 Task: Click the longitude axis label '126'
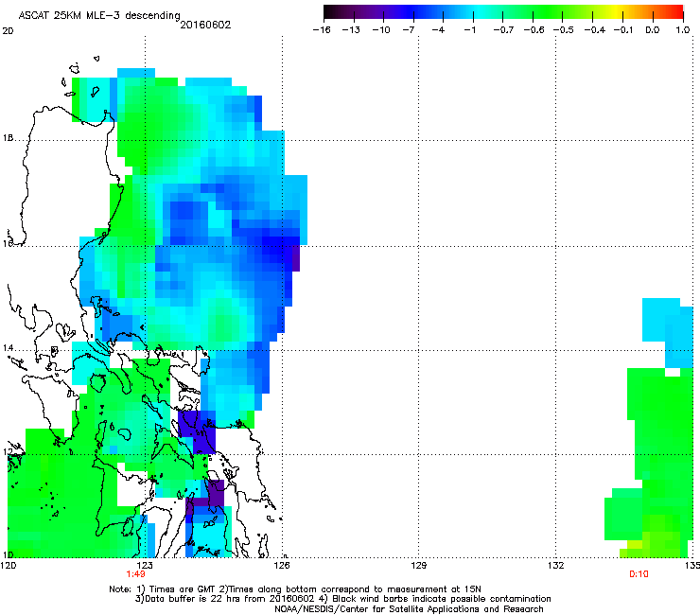point(282,566)
